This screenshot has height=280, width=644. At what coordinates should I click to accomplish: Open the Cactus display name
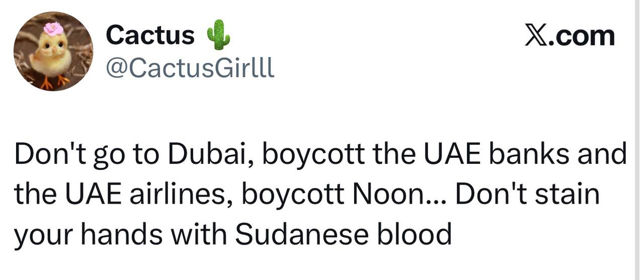[150, 35]
